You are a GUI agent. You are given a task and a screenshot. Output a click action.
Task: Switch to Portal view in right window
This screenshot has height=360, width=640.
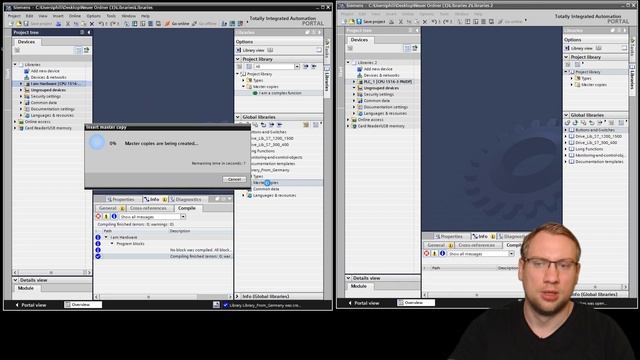click(364, 303)
